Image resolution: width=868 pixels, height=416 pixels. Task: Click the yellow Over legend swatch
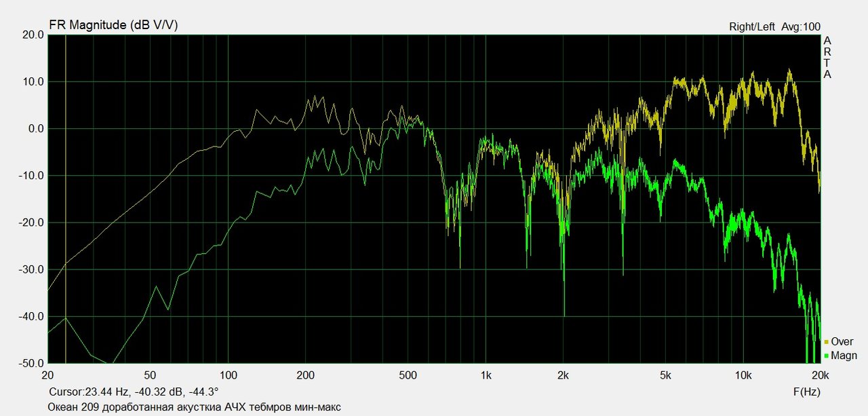[x=827, y=342]
